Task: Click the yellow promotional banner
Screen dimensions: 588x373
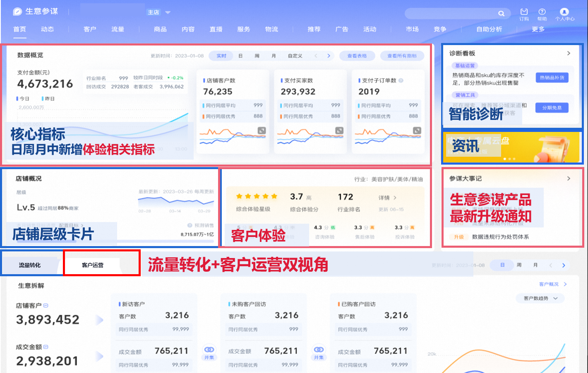Action: [511, 148]
